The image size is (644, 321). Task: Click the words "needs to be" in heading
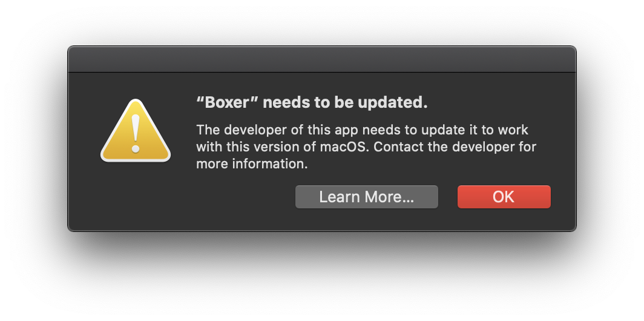pos(308,103)
